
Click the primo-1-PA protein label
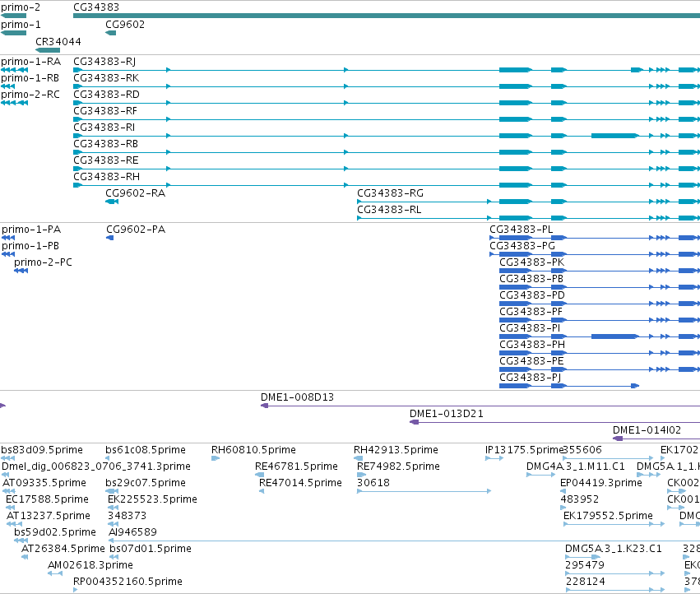(31, 229)
